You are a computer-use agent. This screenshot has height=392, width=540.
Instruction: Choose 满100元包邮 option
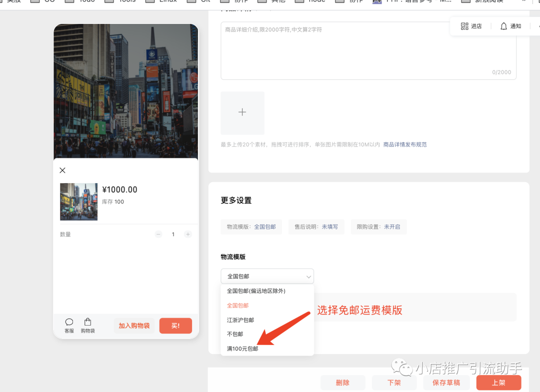[x=267, y=349]
